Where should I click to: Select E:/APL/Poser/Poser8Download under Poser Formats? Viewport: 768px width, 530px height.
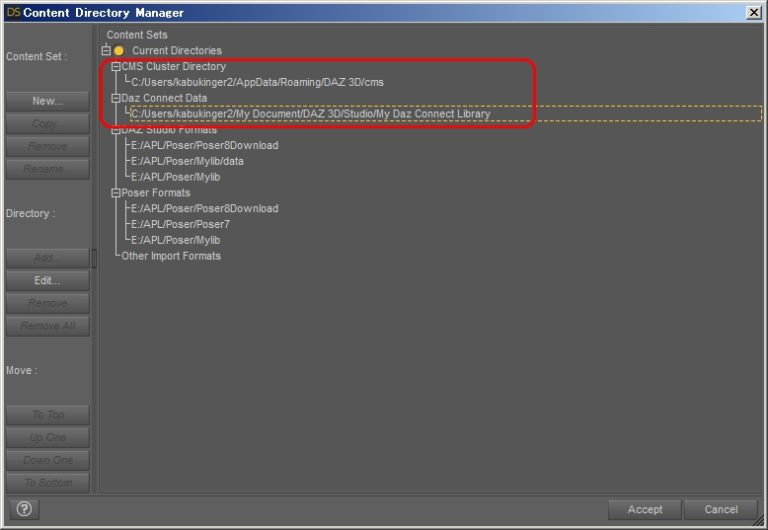[204, 209]
